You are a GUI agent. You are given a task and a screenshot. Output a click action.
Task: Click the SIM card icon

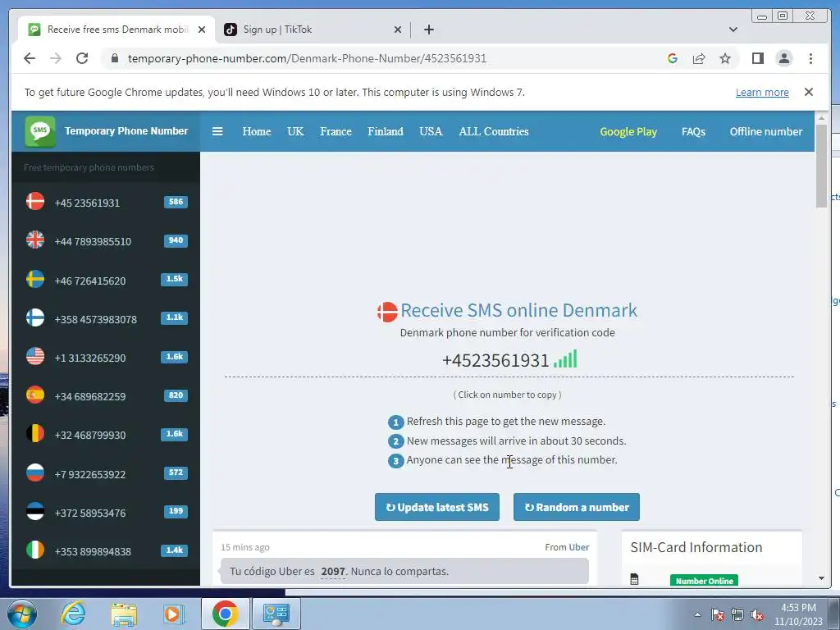tap(634, 579)
